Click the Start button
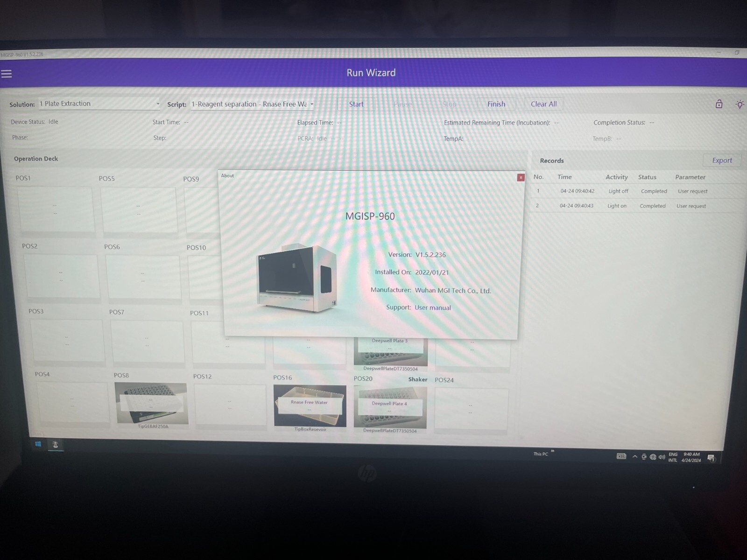Viewport: 747px width, 560px height. 356,104
